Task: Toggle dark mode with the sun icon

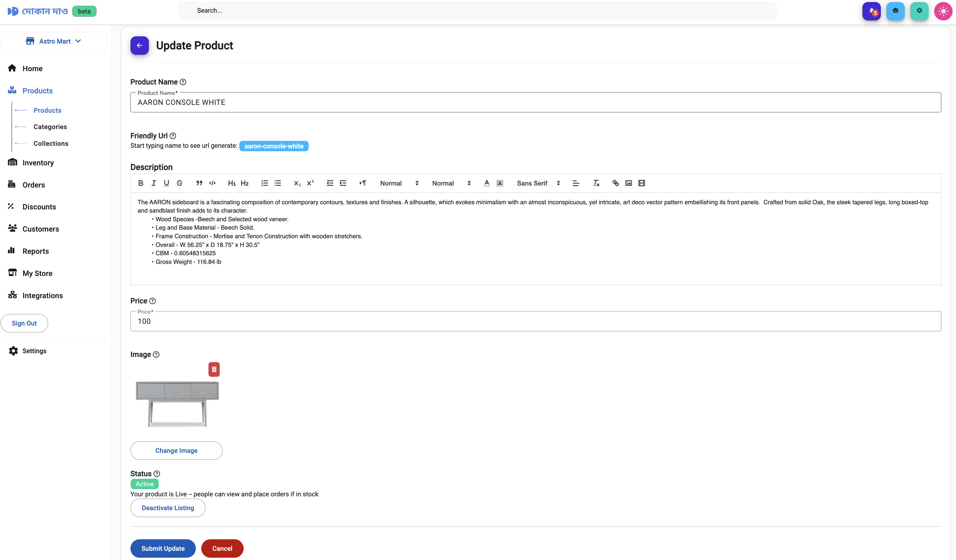Action: 943,11
